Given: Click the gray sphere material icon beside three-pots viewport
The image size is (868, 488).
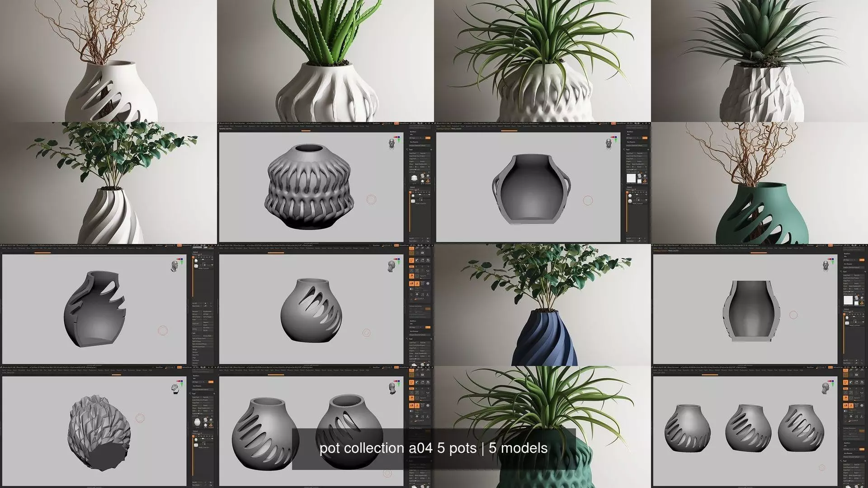Looking at the screenshot, I should click(862, 405).
